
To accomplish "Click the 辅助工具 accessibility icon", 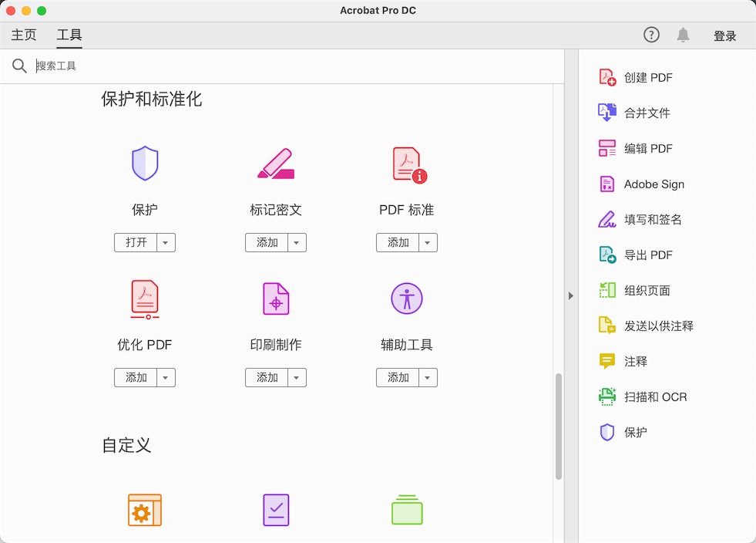I will tap(406, 298).
